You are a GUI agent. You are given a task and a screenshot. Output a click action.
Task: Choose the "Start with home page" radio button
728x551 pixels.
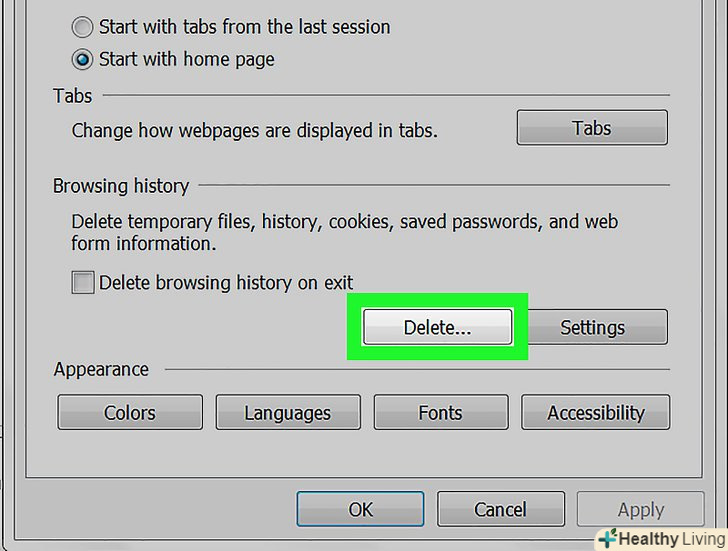(x=83, y=59)
